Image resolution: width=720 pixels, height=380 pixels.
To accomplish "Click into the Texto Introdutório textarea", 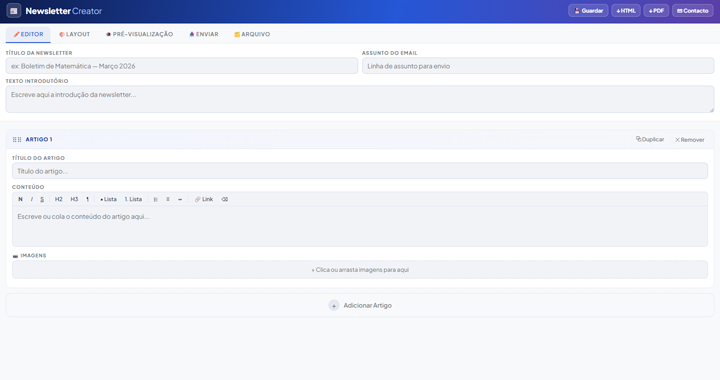I will tap(360, 99).
